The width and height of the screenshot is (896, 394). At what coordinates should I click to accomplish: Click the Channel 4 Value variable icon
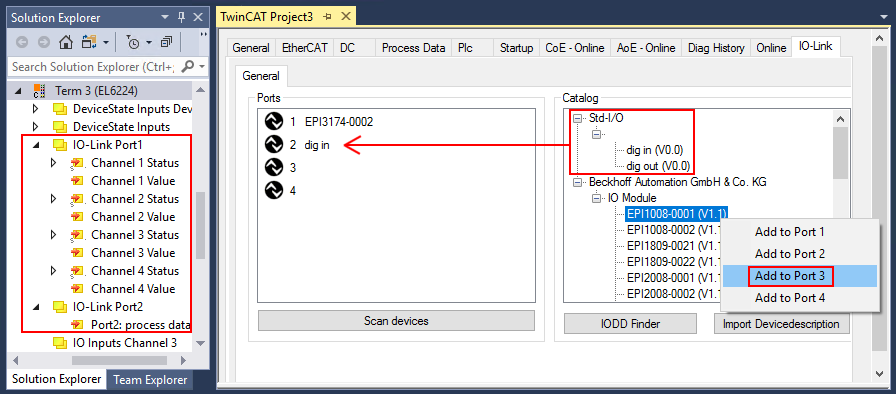[76, 289]
